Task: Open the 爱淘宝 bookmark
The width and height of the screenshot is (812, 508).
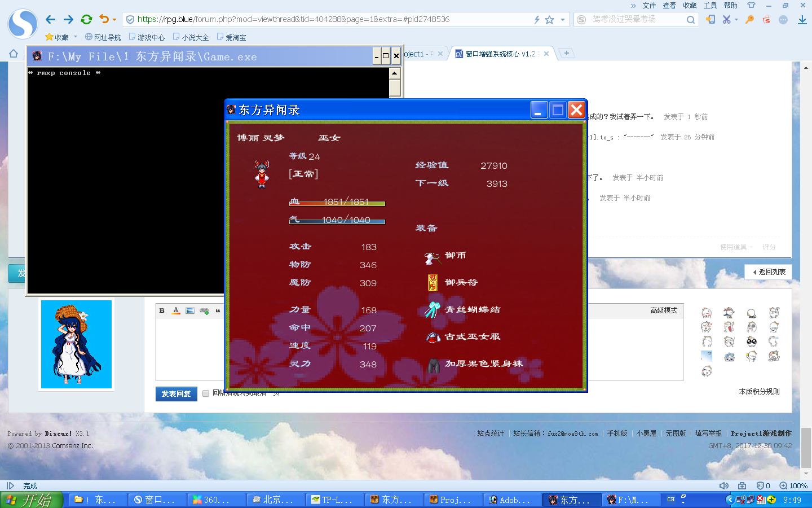Action: (x=231, y=37)
